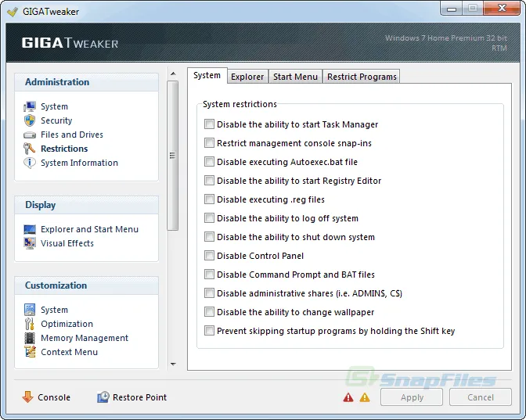Click the Apply button
Screen dimensions: 526x420
[412, 397]
